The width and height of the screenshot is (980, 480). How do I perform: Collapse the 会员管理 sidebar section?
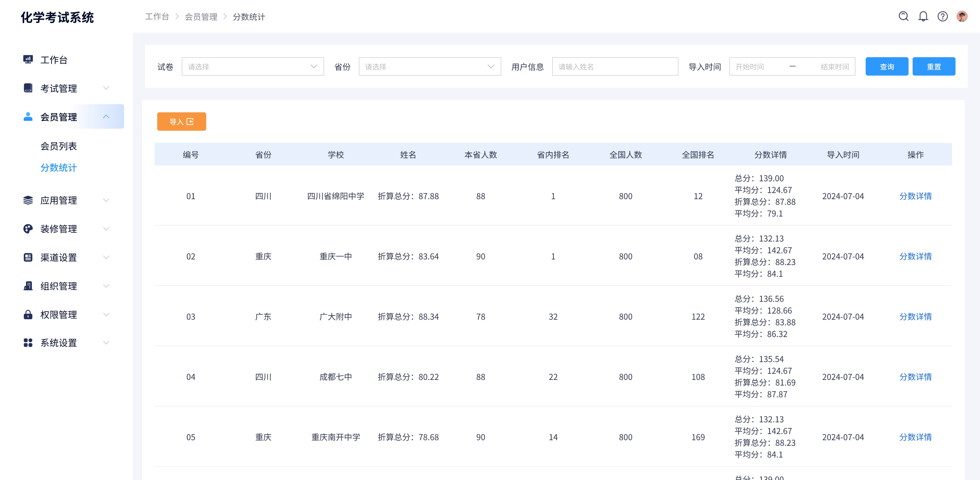(x=106, y=116)
